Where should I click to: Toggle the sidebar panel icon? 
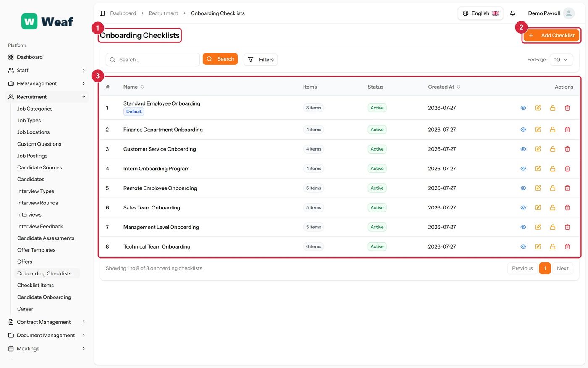point(102,13)
